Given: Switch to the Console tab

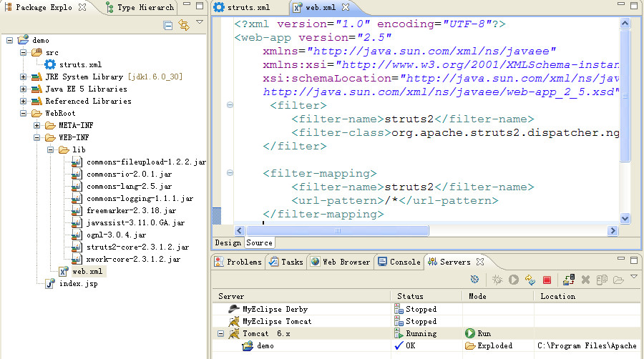Looking at the screenshot, I should point(399,262).
